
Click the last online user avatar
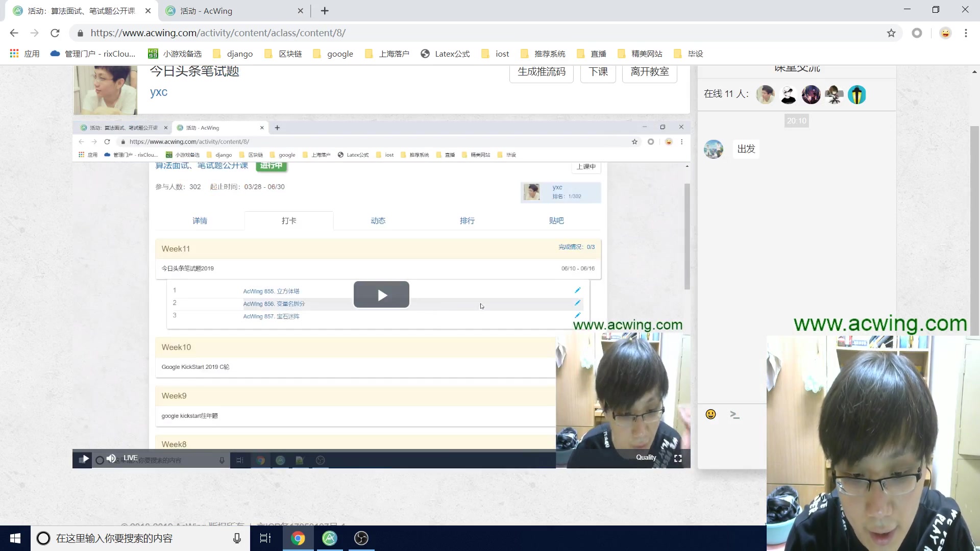click(857, 94)
